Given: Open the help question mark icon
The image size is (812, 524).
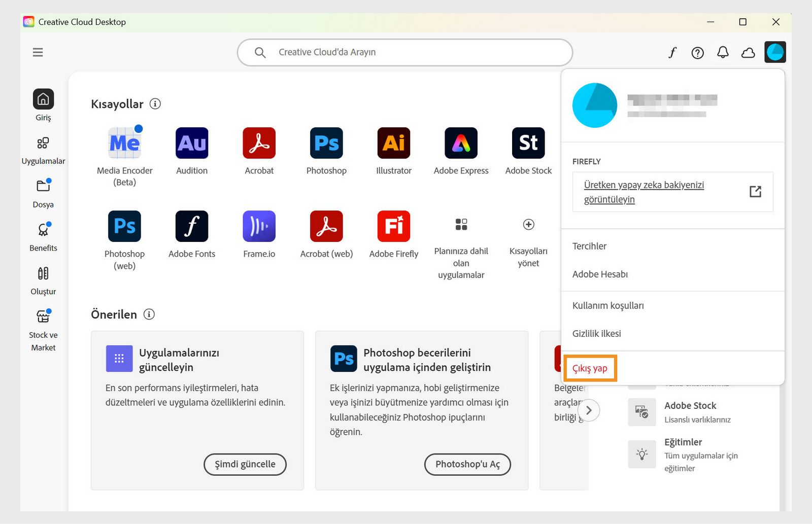Looking at the screenshot, I should tap(698, 52).
